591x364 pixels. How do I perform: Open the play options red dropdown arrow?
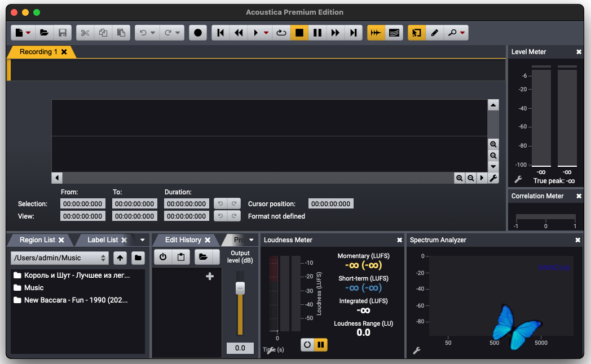coord(266,33)
